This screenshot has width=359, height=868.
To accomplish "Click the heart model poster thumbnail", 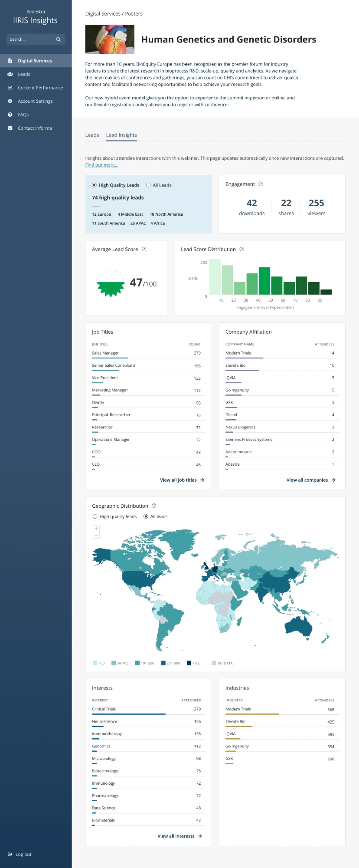I will 110,39.
